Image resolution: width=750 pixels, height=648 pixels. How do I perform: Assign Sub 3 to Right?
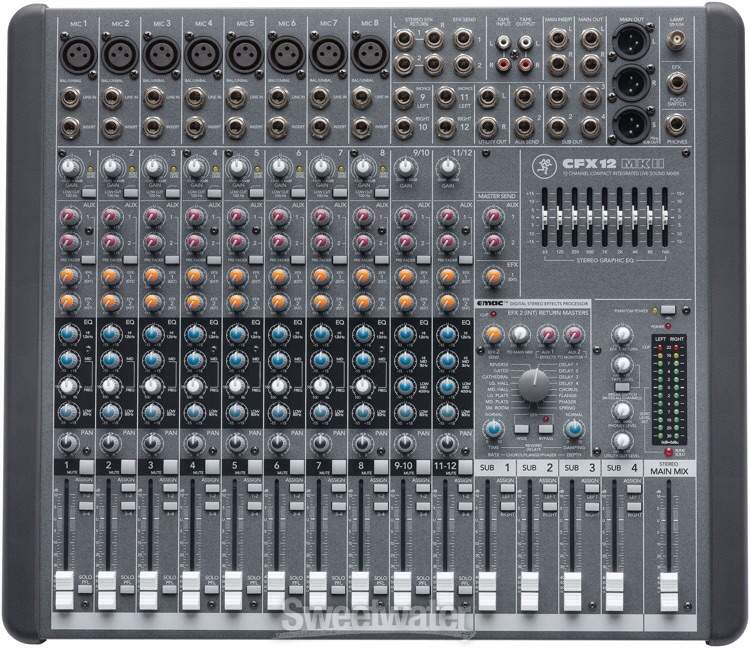591,506
